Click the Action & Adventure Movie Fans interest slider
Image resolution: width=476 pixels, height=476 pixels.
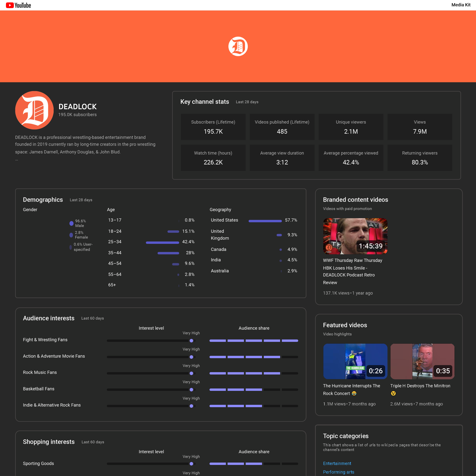point(151,357)
